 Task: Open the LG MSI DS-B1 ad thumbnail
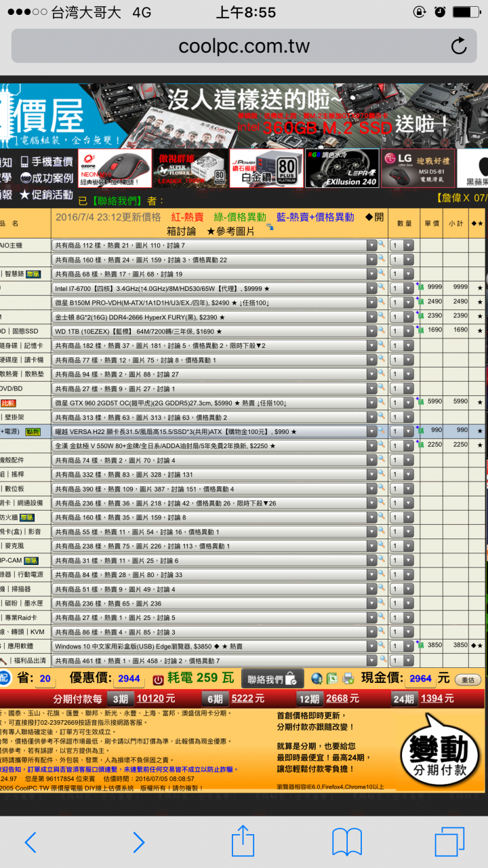coord(418,168)
